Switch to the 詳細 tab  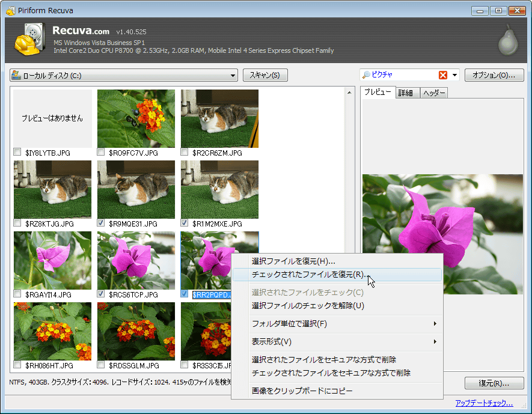(408, 93)
